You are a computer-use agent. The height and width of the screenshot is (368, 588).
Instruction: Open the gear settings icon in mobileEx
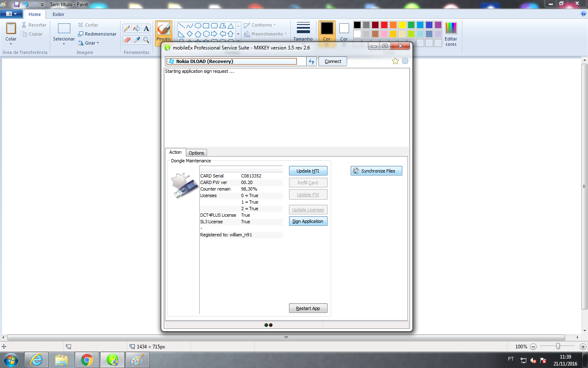pos(405,61)
